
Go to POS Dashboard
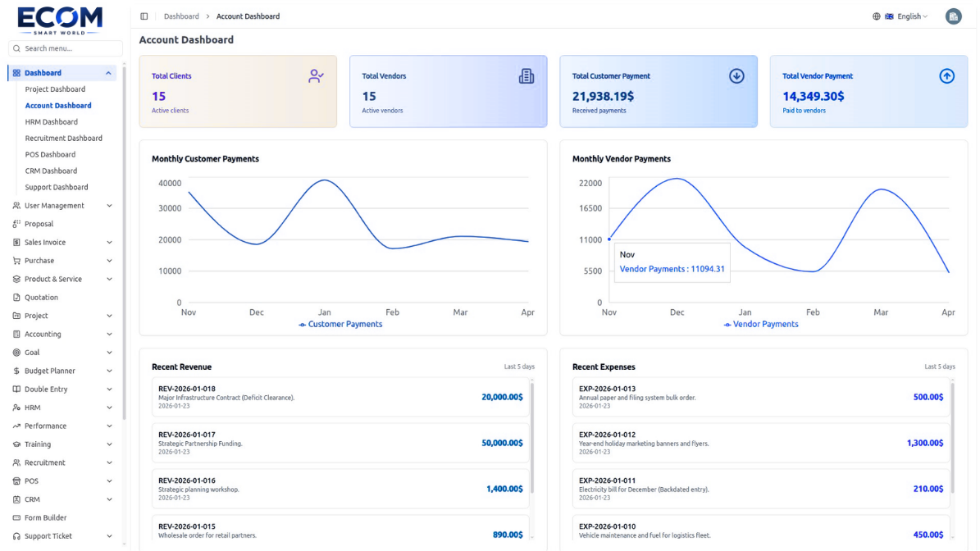pyautogui.click(x=50, y=154)
